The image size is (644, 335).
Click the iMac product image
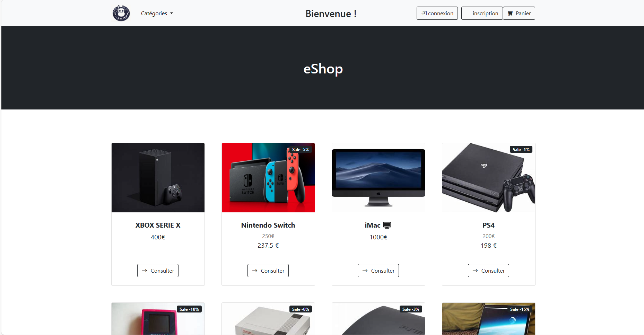point(378,178)
